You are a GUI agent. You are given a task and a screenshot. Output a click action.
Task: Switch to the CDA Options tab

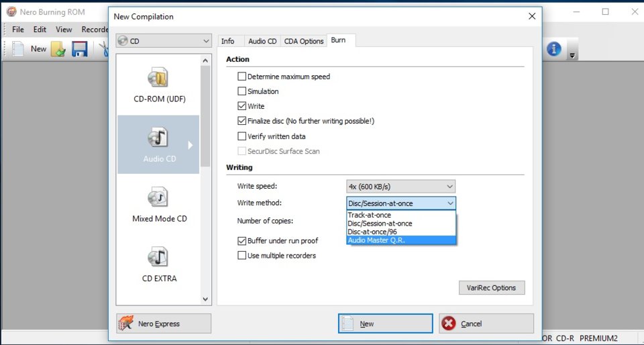tap(304, 41)
